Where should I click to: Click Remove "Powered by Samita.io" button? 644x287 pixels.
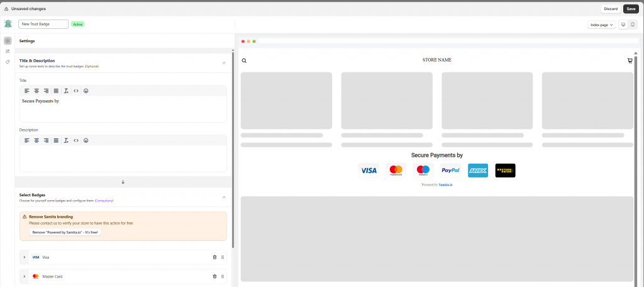65,232
